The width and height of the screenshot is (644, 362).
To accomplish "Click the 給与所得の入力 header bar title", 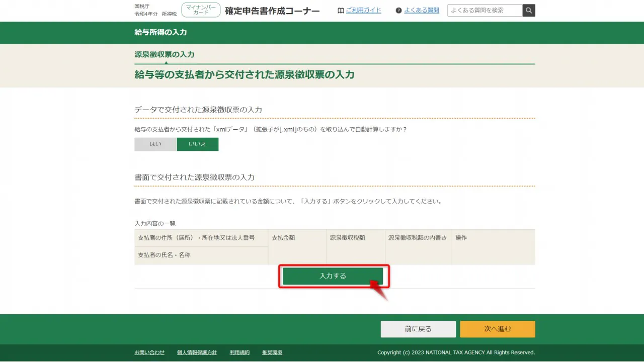I will [x=160, y=32].
